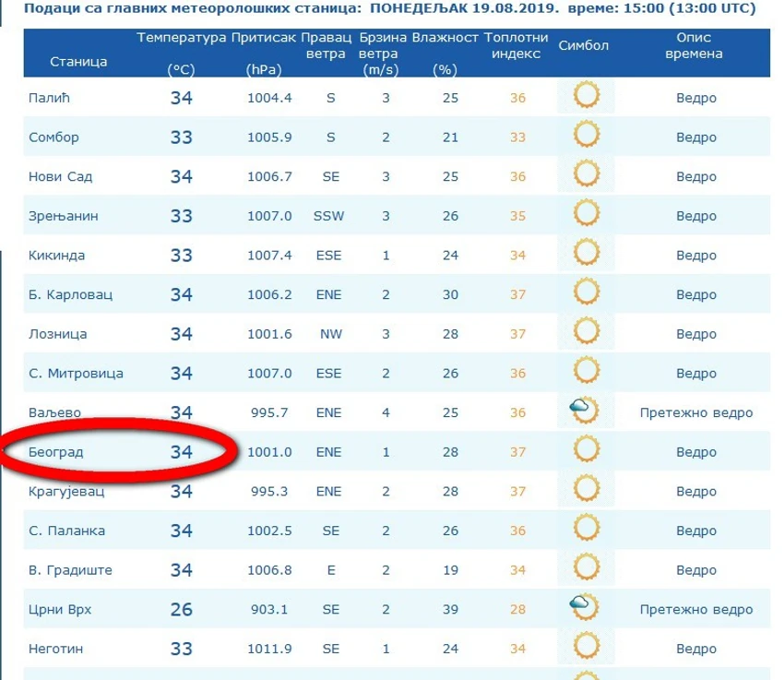
Task: Click the Нови Сад sun symbol
Action: point(586,174)
